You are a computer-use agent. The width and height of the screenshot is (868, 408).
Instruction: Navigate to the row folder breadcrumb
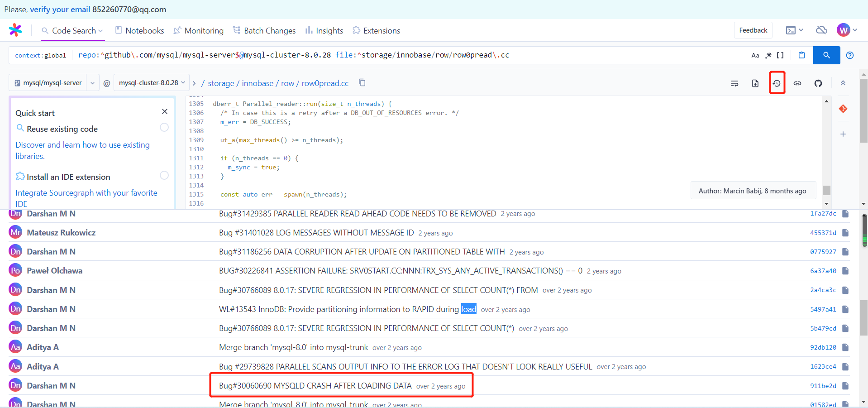[287, 83]
